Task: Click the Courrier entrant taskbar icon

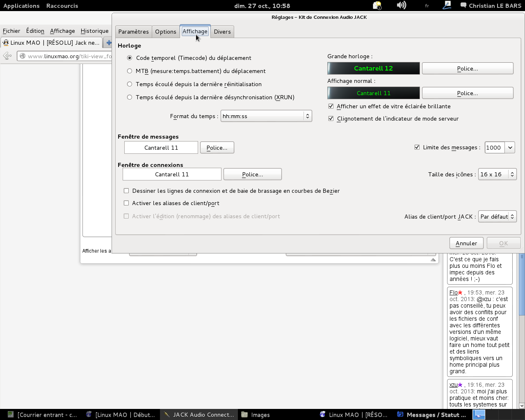Action: tap(11, 415)
